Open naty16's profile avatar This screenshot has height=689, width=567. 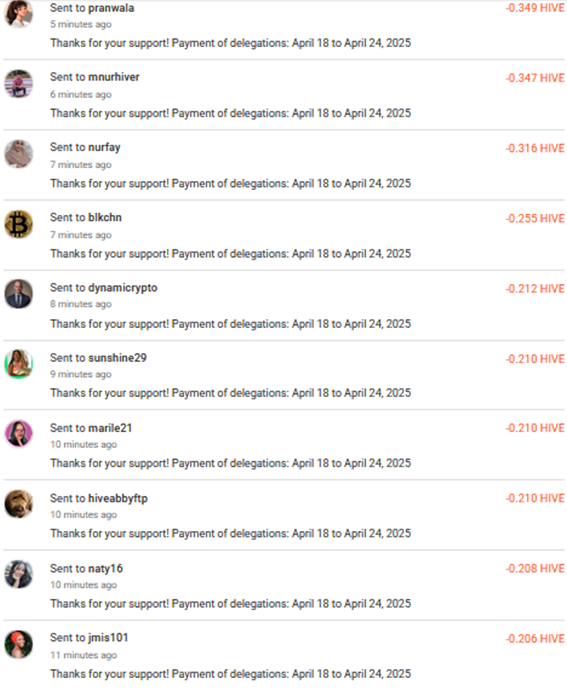click(x=18, y=574)
